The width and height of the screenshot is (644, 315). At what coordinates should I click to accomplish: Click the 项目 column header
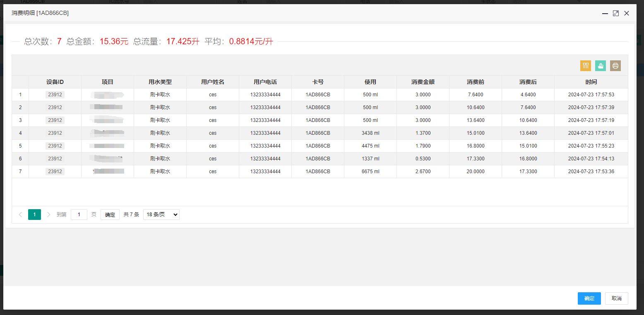108,82
